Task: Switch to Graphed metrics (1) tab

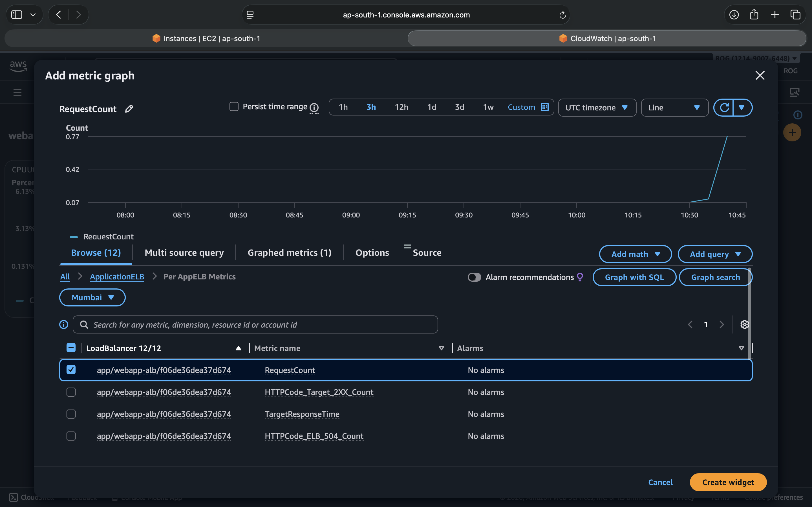Action: [x=289, y=252]
